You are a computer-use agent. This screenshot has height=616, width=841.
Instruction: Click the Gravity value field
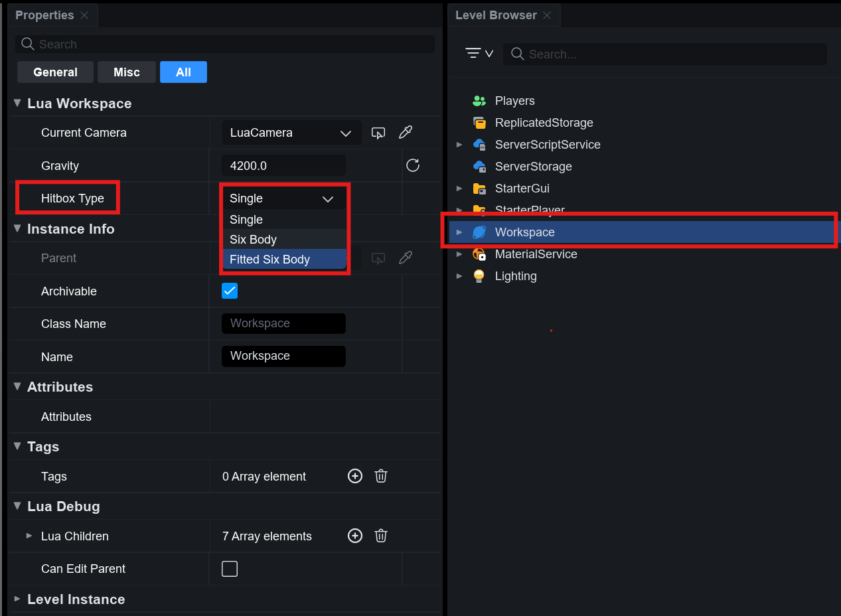pyautogui.click(x=283, y=165)
